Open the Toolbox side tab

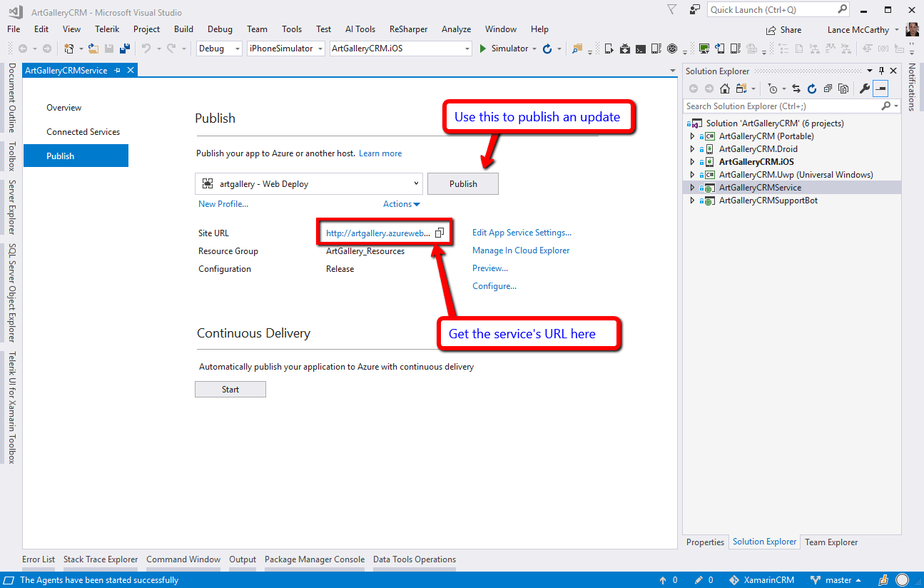tap(11, 156)
